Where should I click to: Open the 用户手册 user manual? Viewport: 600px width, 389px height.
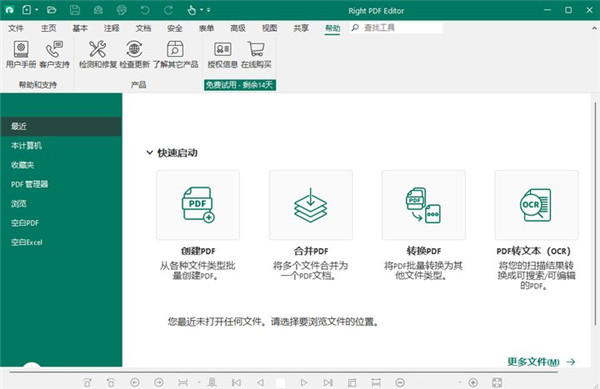(21, 55)
